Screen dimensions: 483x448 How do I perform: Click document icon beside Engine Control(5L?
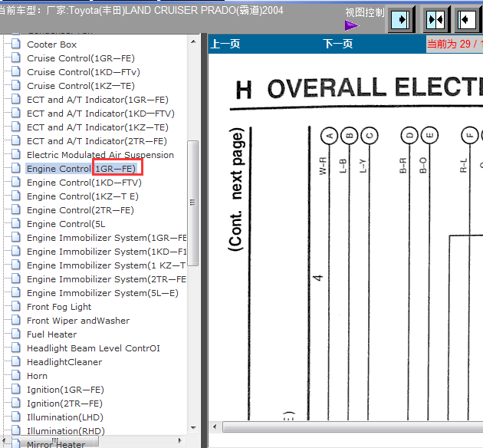[15, 223]
